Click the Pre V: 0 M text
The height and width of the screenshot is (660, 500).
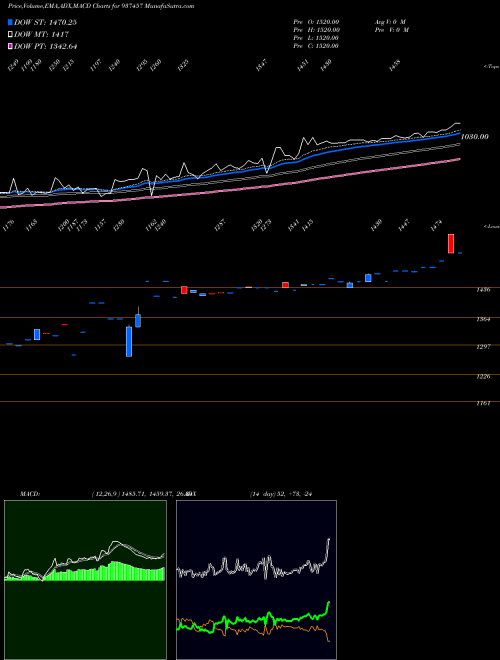pos(391,29)
